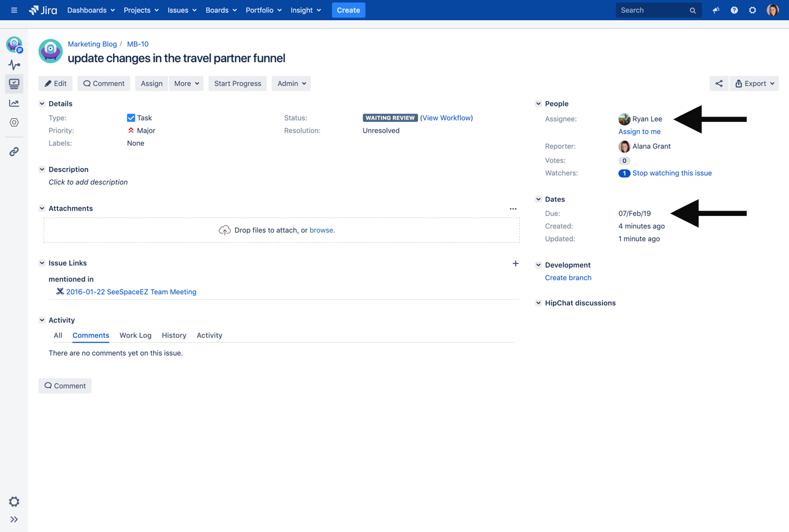The width and height of the screenshot is (789, 532).
Task: Open the Projects menu
Action: coord(141,10)
